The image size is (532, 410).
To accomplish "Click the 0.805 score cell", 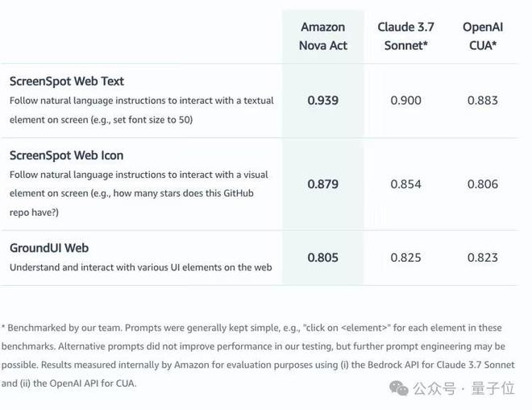I will 322,258.
